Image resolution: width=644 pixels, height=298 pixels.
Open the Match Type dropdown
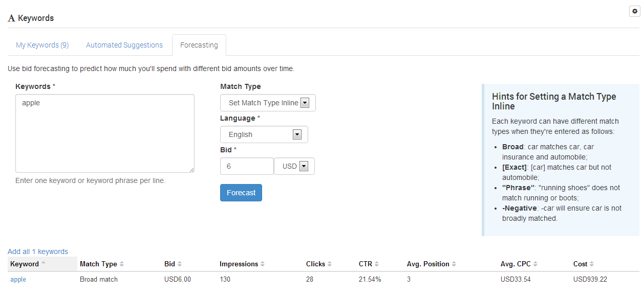(268, 103)
